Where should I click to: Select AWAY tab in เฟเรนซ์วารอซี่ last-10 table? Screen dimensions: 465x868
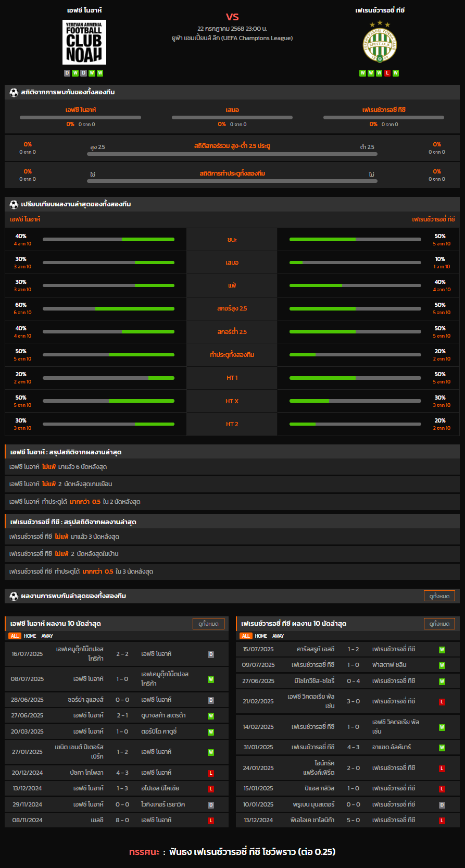pyautogui.click(x=279, y=636)
